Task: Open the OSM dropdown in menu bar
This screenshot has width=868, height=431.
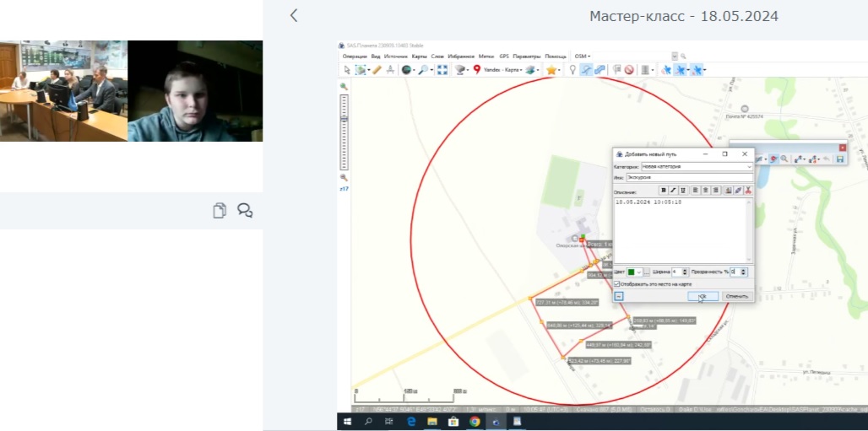Action: click(582, 56)
